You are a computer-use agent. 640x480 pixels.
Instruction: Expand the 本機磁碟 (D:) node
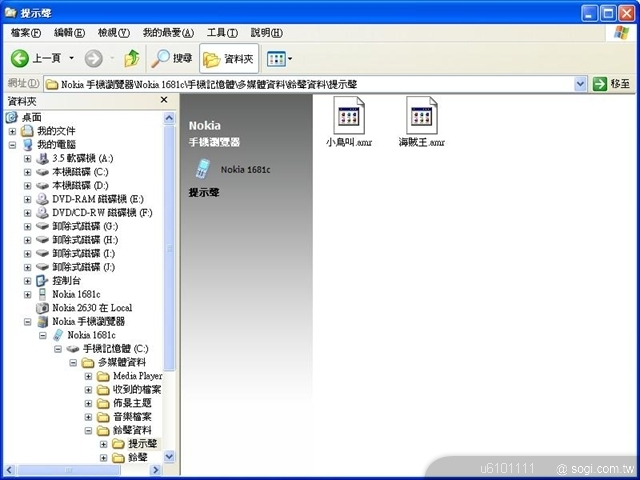[x=27, y=186]
